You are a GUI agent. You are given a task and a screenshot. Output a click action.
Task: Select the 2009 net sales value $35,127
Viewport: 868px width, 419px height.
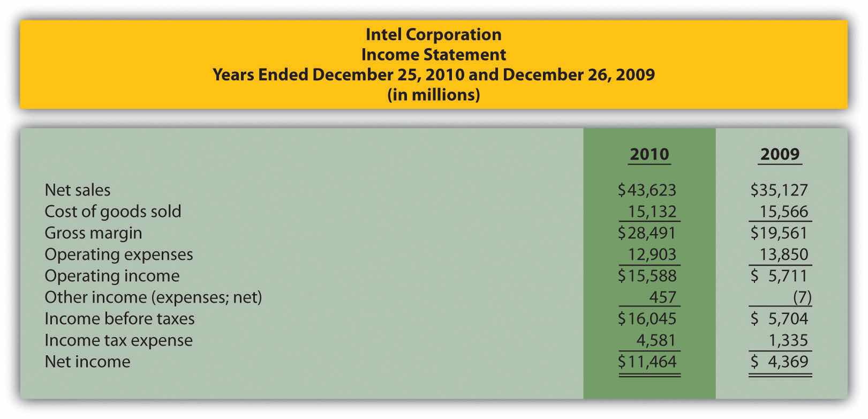coord(779,190)
